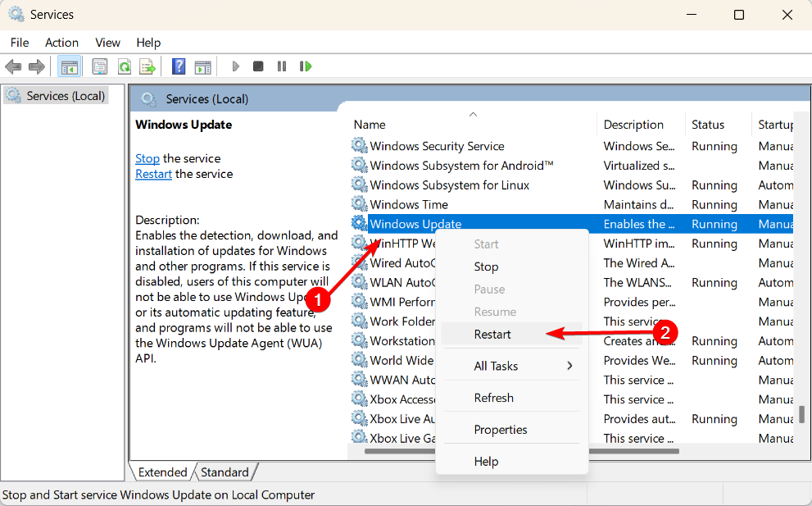Open Properties from the toolbar icon
The height and width of the screenshot is (506, 812).
(x=99, y=66)
